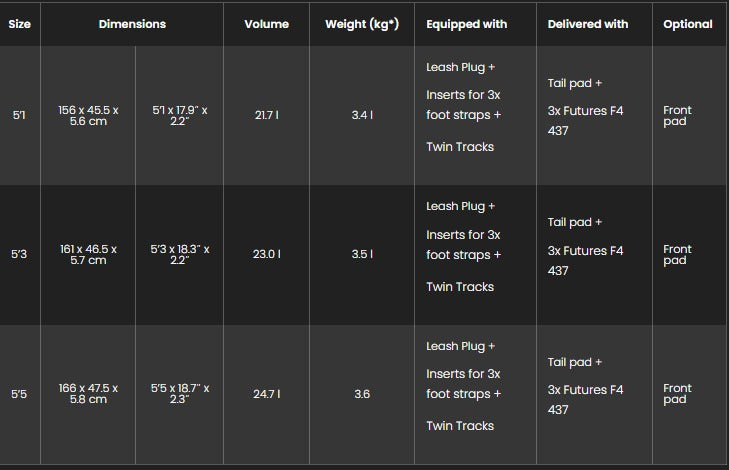Click the 3.4 l weight value
The height and width of the screenshot is (470, 729).
(x=362, y=116)
